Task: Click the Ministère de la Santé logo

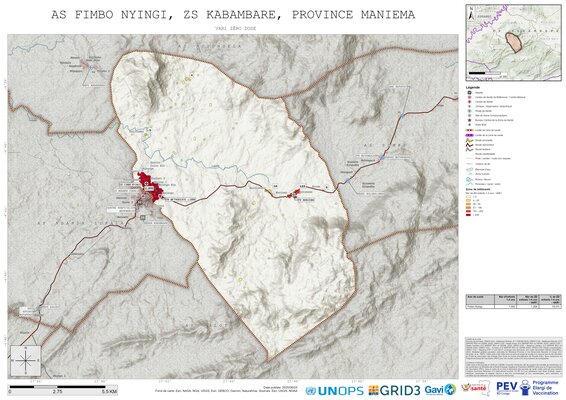Action: [475, 388]
